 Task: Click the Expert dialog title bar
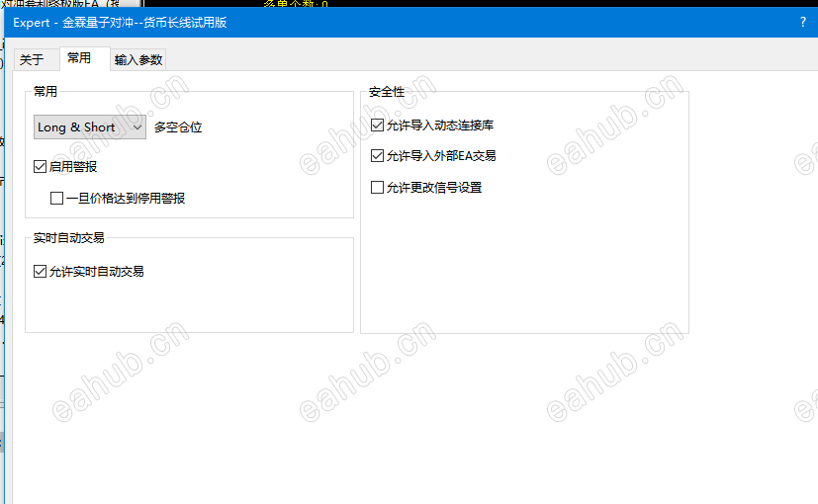(411, 23)
